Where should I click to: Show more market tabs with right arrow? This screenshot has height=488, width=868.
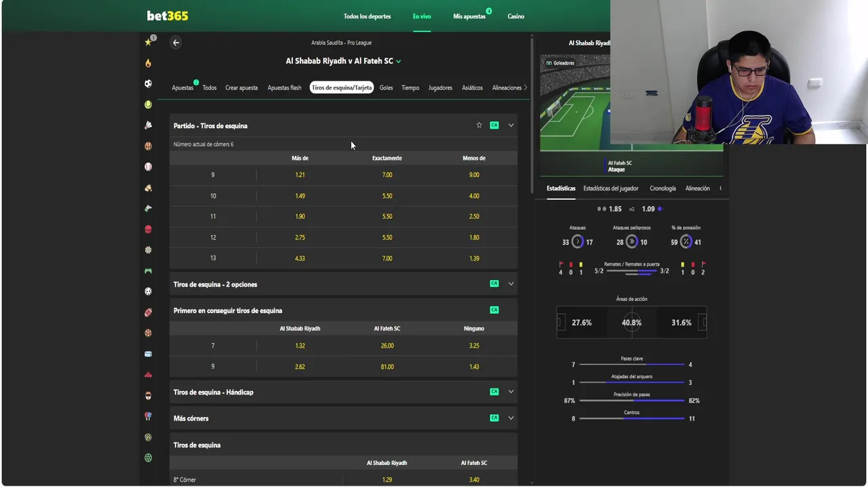(x=526, y=87)
